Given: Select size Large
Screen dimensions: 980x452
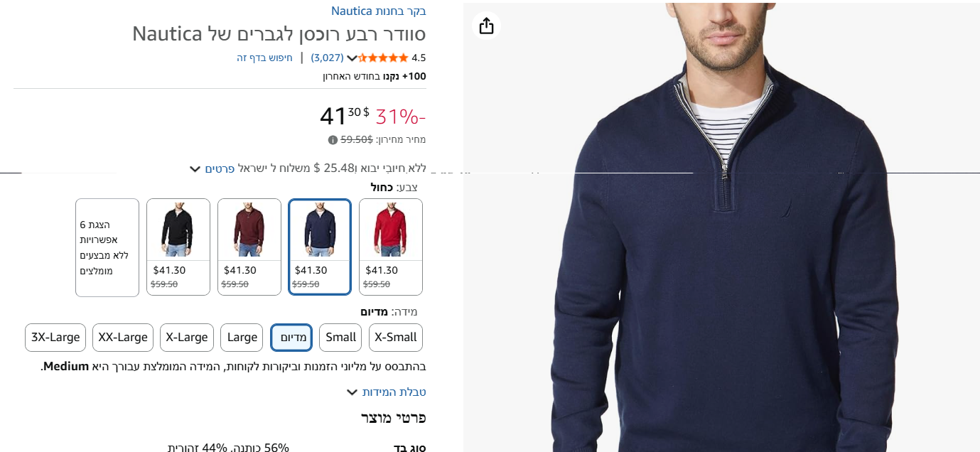Looking at the screenshot, I should (x=242, y=338).
